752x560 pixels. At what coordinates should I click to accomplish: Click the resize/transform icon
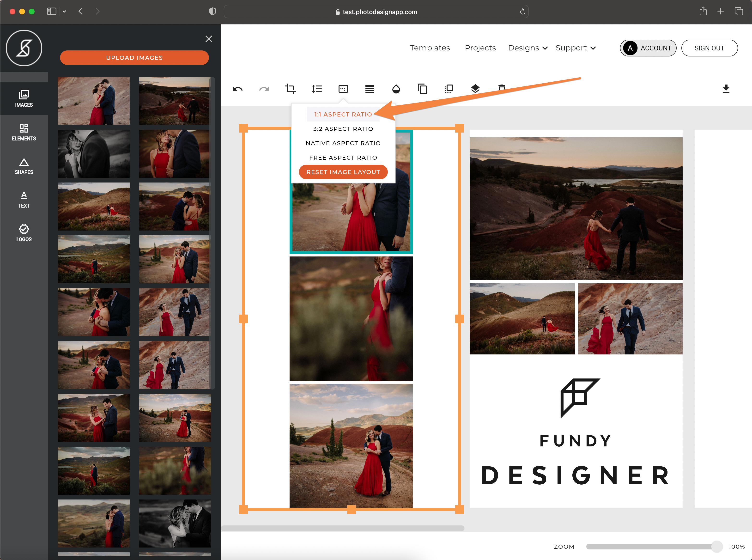448,88
